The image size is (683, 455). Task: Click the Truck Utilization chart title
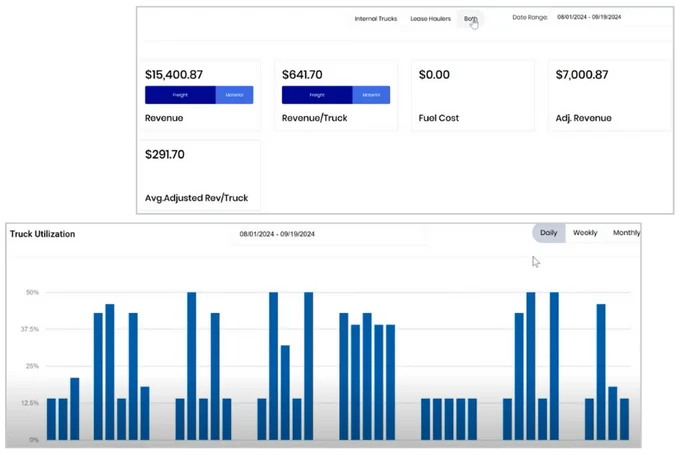[x=42, y=234]
